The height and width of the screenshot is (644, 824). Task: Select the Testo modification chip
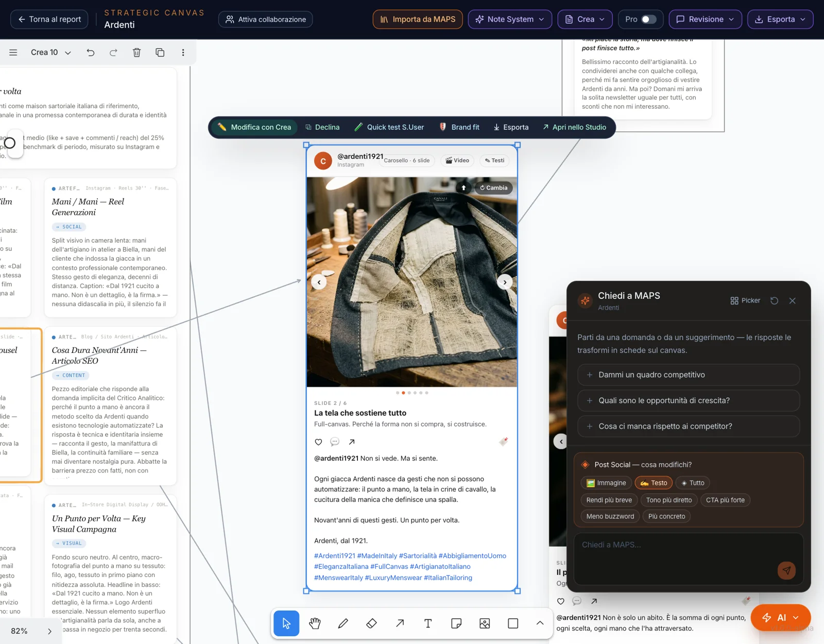click(x=654, y=483)
